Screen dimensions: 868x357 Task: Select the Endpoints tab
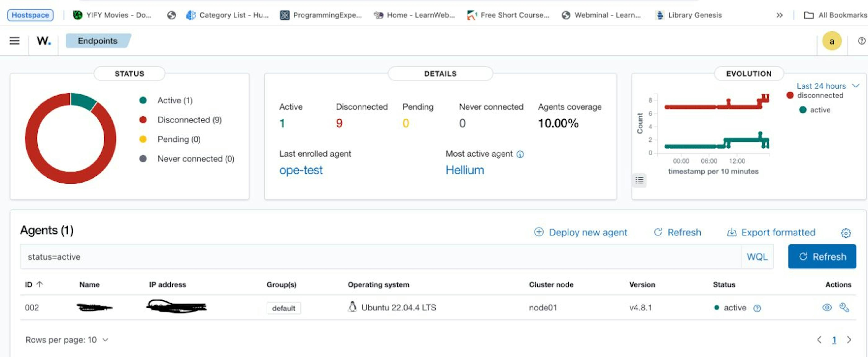pos(97,41)
